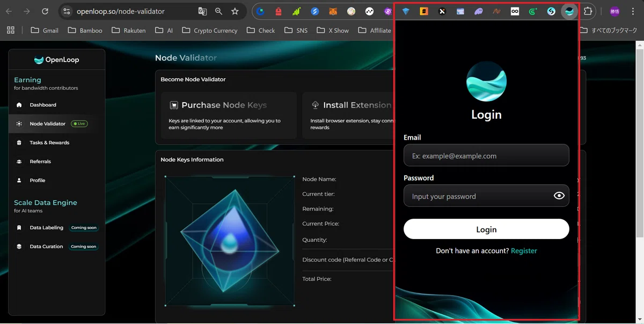Reload the current page

pos(45,11)
